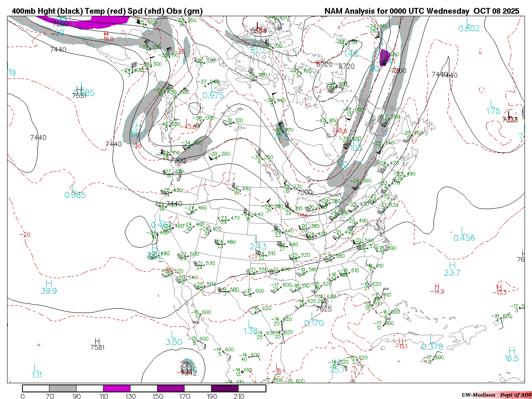532x399 pixels.
Task: Select the cyan H marker labeled 16.5
Action: [512, 351]
